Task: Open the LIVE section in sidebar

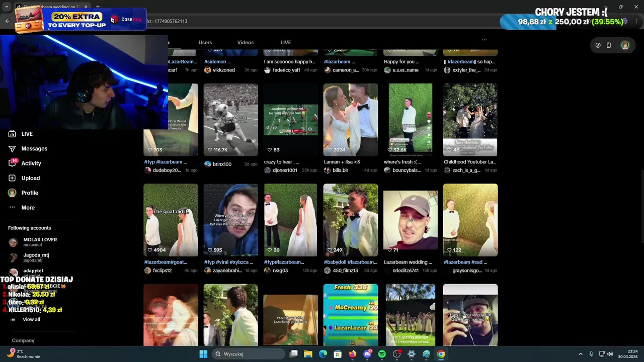Action: (21, 134)
